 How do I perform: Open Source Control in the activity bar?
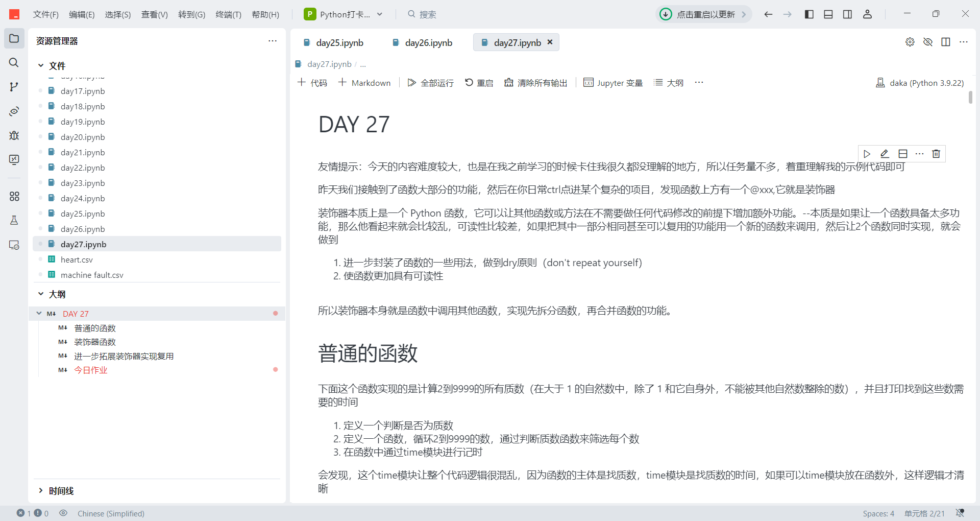[14, 86]
